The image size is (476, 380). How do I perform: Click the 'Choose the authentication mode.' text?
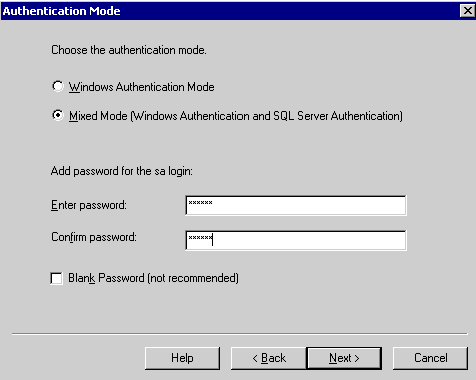(129, 50)
